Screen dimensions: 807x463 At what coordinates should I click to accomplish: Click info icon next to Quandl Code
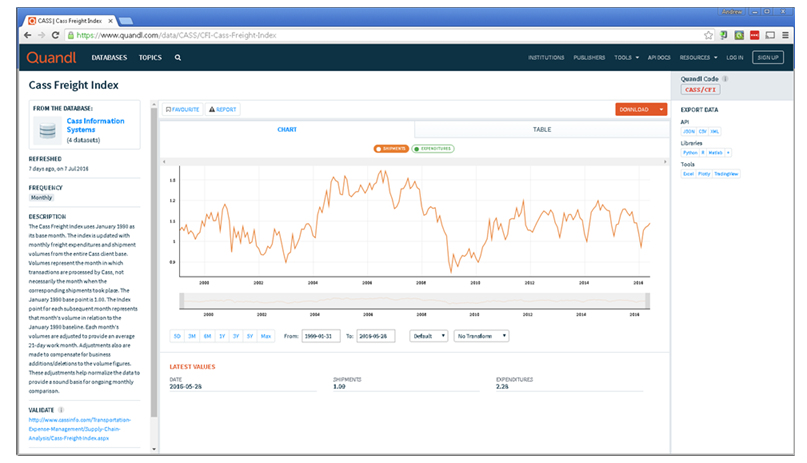coord(725,79)
